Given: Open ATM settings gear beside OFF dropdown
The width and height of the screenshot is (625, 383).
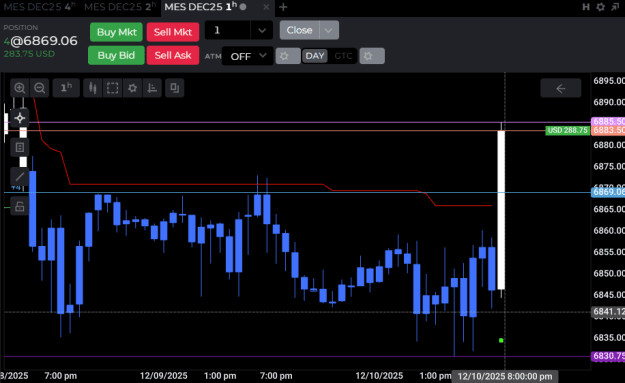Looking at the screenshot, I should 288,56.
